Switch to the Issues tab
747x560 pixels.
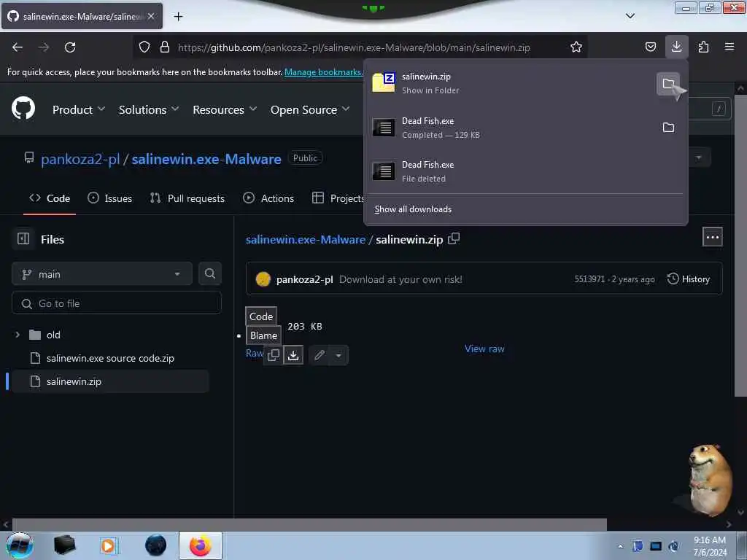click(109, 198)
